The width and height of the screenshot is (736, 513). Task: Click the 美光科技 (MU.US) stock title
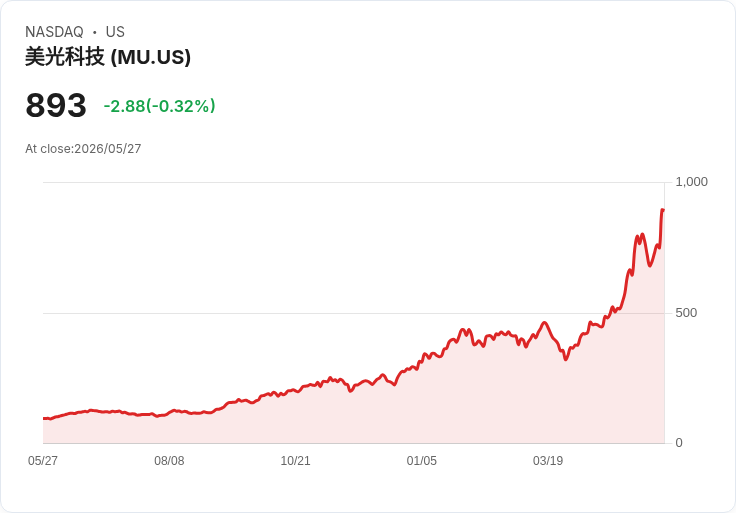coord(107,57)
